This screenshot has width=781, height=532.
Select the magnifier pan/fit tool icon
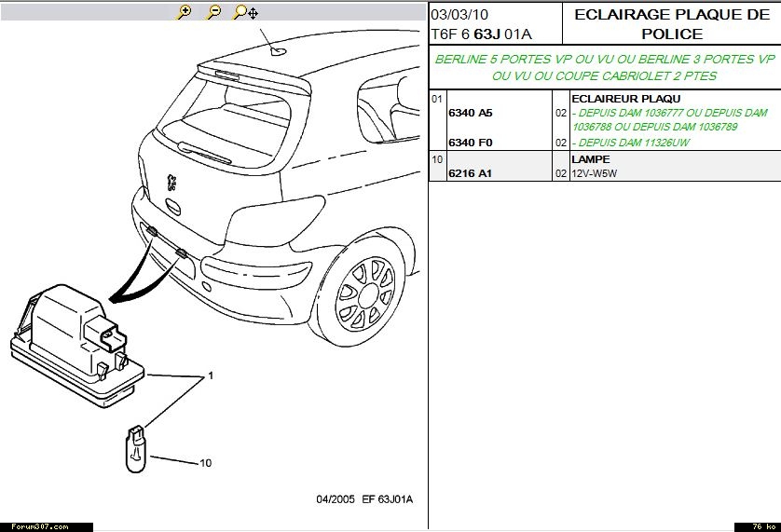246,12
